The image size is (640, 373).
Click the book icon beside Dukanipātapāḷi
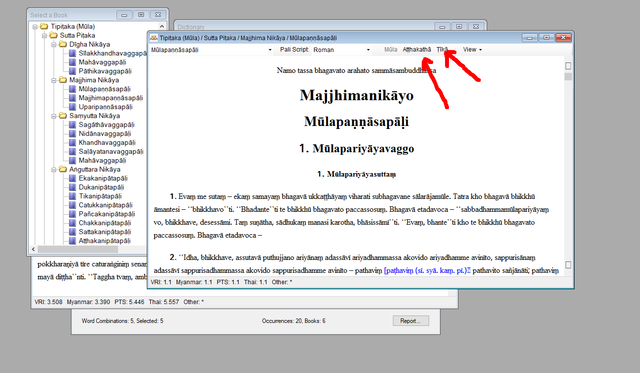click(x=72, y=187)
